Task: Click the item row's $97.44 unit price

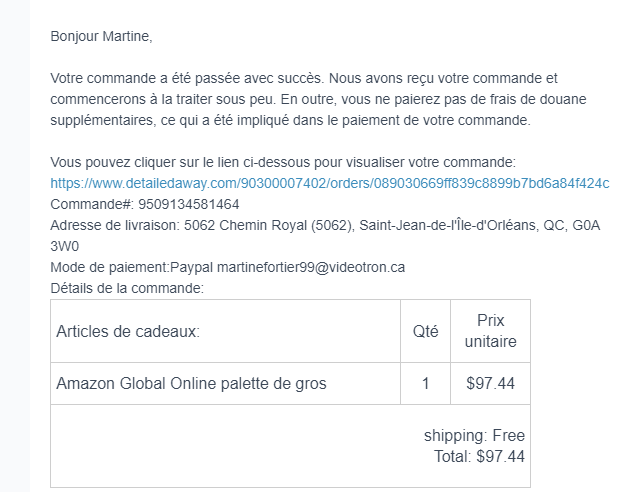Action: click(490, 383)
